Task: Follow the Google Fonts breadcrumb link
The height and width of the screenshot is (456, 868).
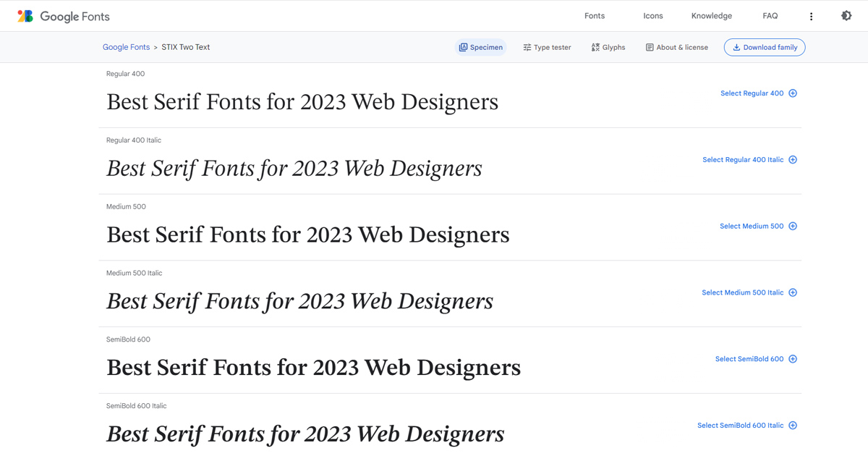Action: 126,46
